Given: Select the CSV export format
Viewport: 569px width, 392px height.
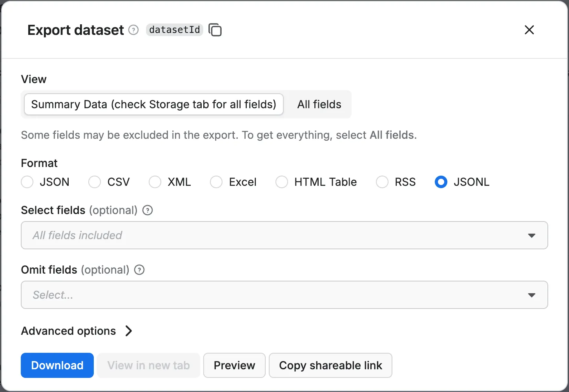Looking at the screenshot, I should [x=94, y=182].
